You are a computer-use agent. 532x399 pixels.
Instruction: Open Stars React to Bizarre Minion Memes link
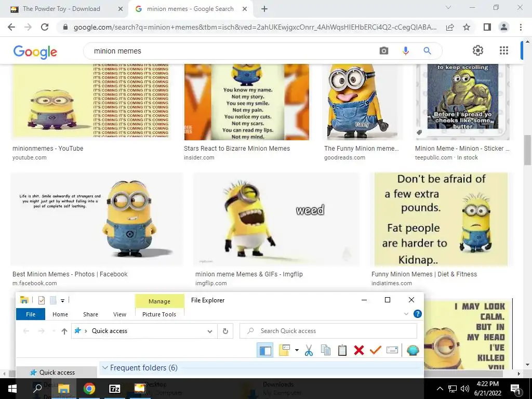tap(237, 148)
